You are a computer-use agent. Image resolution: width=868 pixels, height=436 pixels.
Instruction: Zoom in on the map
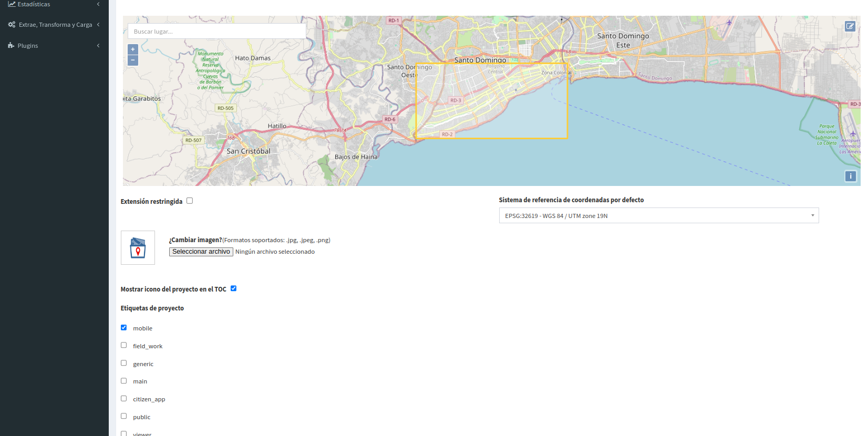[133, 49]
